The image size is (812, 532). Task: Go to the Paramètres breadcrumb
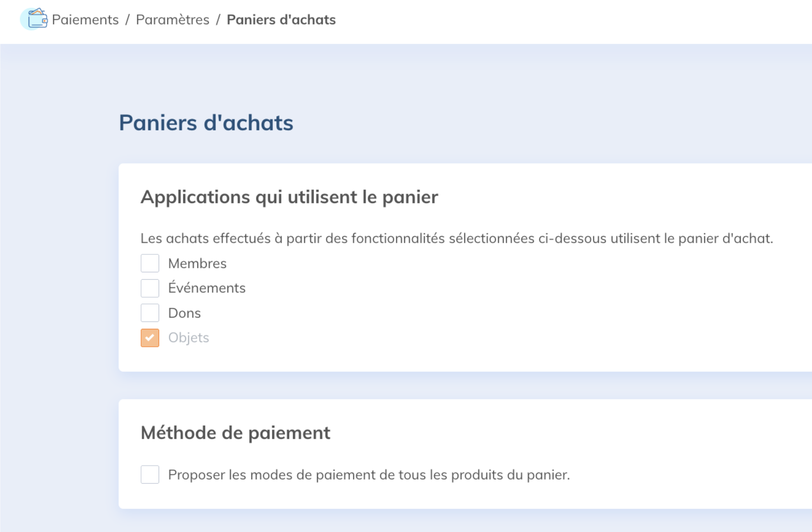[172, 20]
